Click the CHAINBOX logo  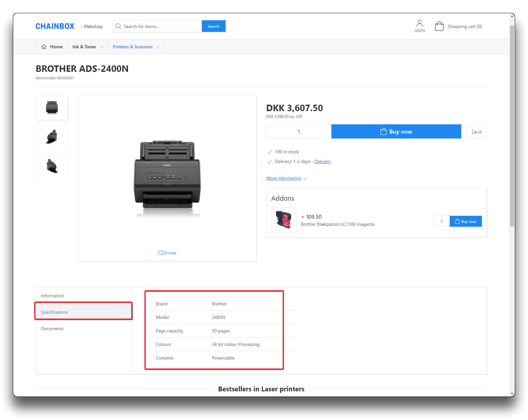click(x=55, y=26)
